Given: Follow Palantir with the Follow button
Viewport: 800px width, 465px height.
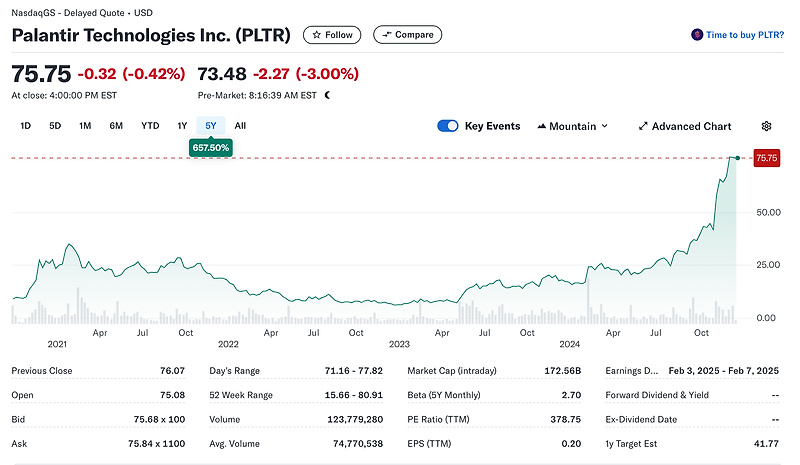Looking at the screenshot, I should point(332,35).
